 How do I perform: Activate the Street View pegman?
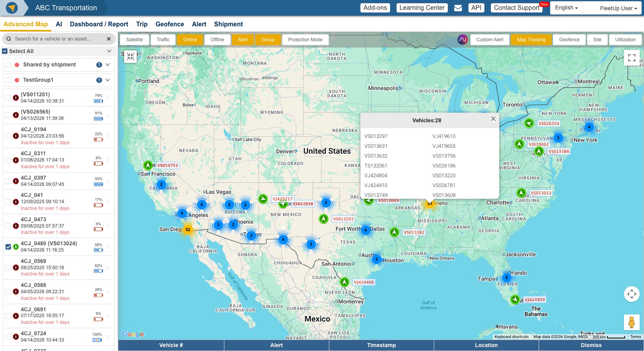pyautogui.click(x=632, y=322)
